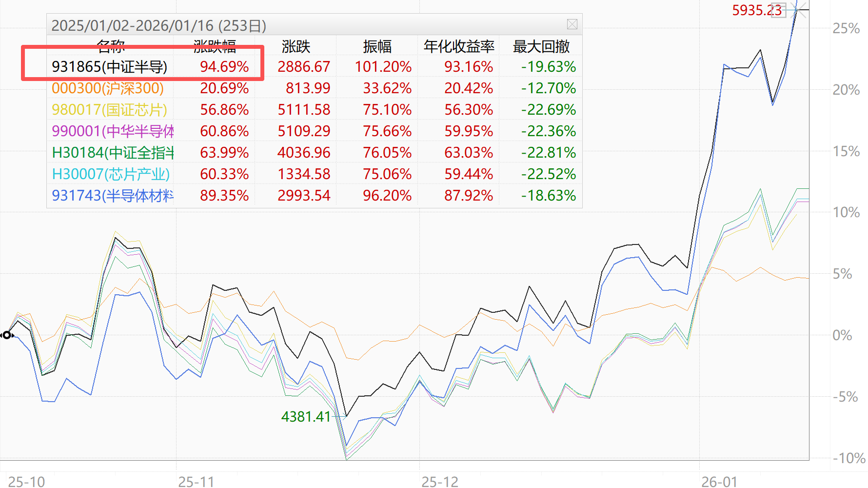Pick the purple 990001 中华半导体 entry
The image size is (868, 488).
point(113,131)
